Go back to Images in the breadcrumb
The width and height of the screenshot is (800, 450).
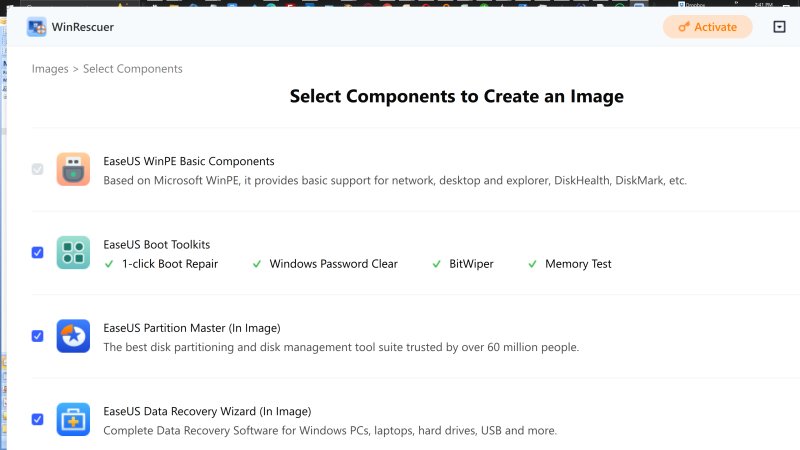pos(50,69)
